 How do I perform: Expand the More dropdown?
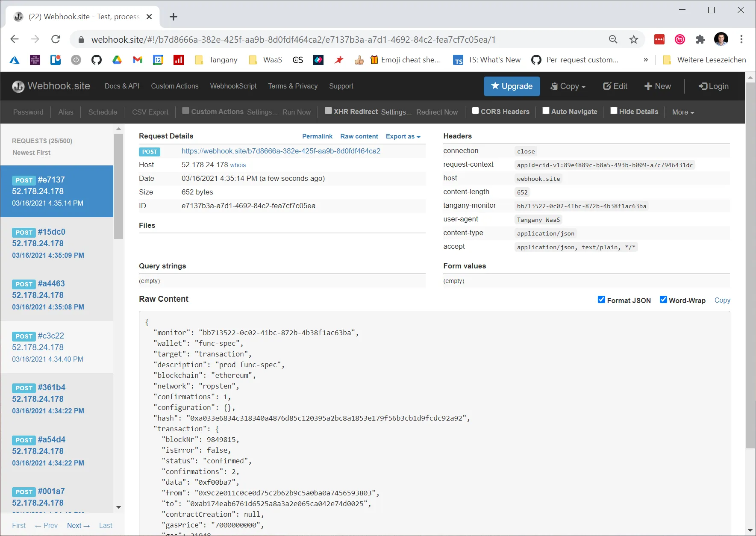point(683,112)
